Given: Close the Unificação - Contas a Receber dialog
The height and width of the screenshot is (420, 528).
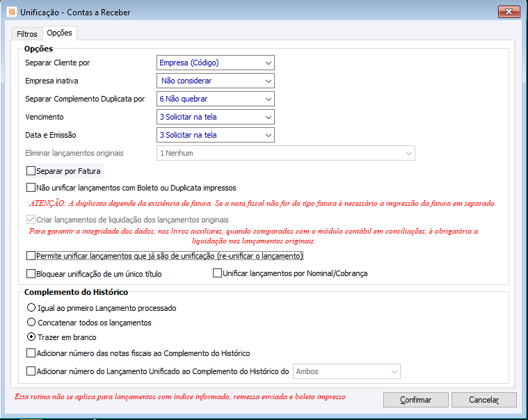Looking at the screenshot, I should (x=509, y=12).
